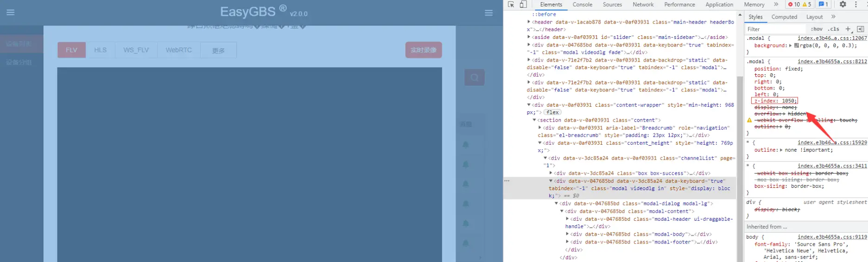Select the HLS stream button
The image size is (868, 262).
pyautogui.click(x=100, y=50)
